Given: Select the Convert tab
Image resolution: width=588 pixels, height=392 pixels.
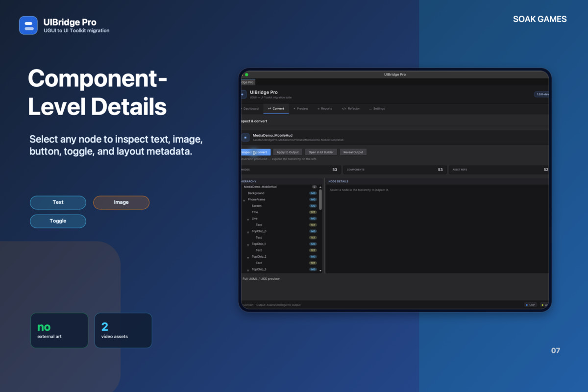Looking at the screenshot, I should (276, 108).
